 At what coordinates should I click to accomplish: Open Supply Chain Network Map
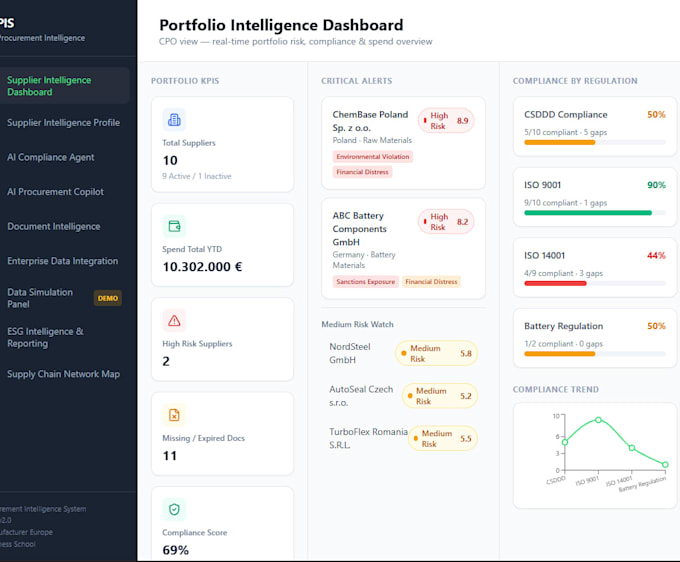click(x=63, y=374)
